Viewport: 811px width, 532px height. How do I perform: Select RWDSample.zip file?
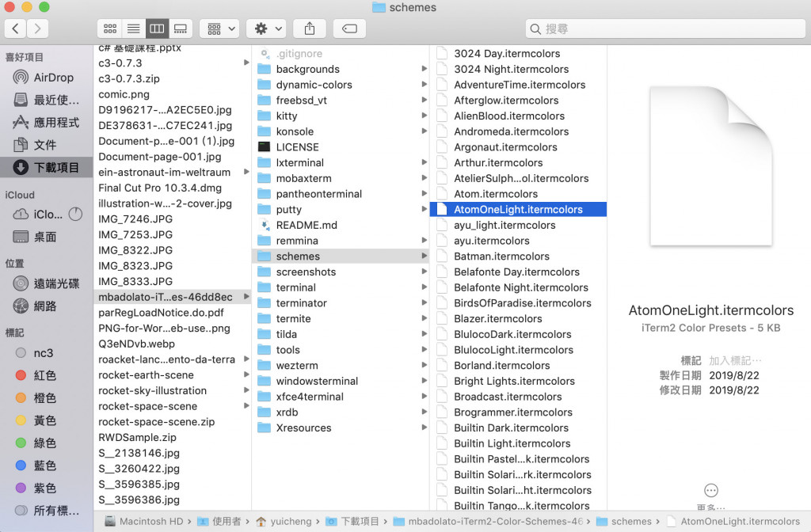coord(172,437)
